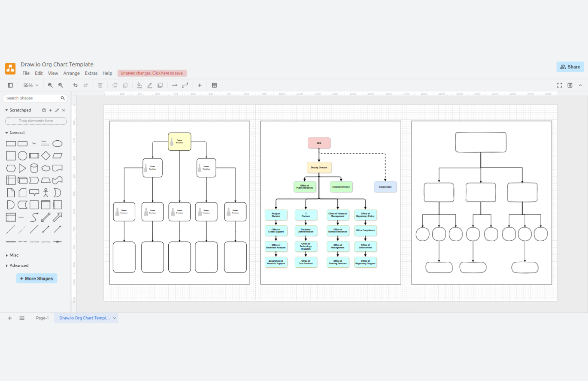
Task: Click the search magnifier icon
Action: pyautogui.click(x=62, y=98)
